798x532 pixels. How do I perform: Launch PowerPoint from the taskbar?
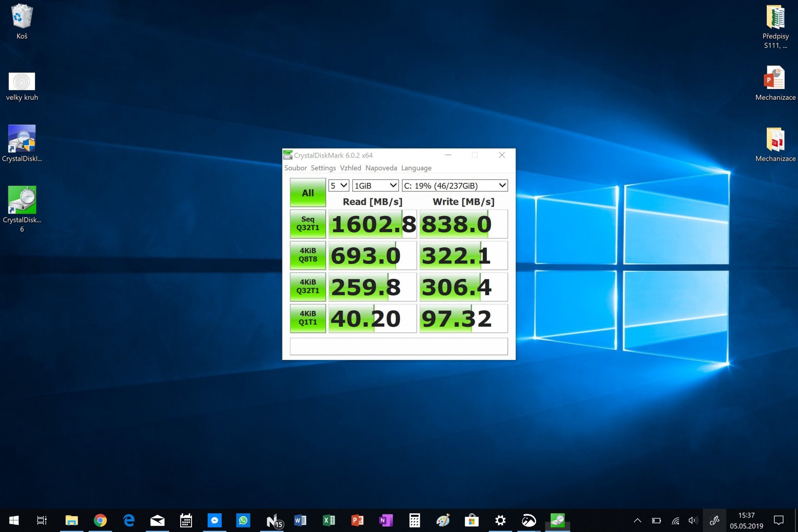(357, 520)
